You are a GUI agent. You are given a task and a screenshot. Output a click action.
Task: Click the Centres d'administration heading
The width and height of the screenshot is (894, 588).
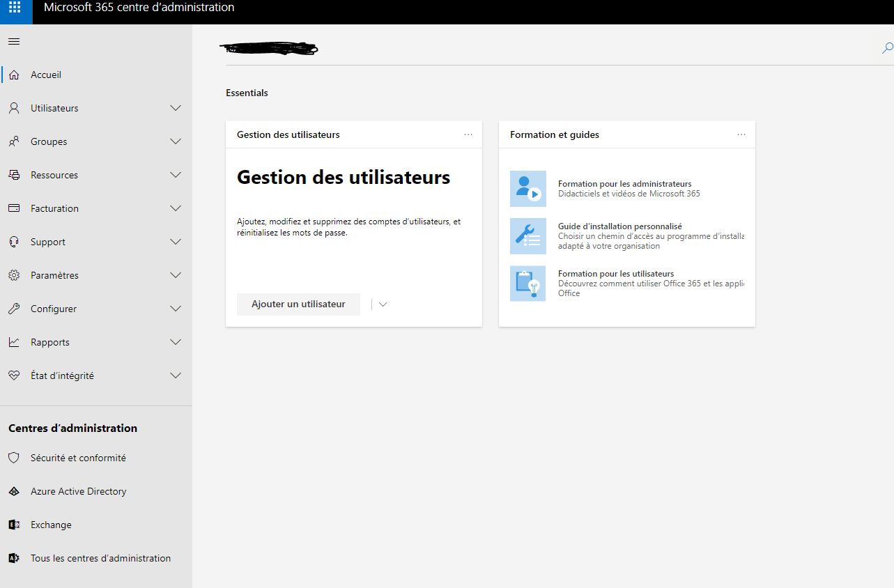click(72, 428)
